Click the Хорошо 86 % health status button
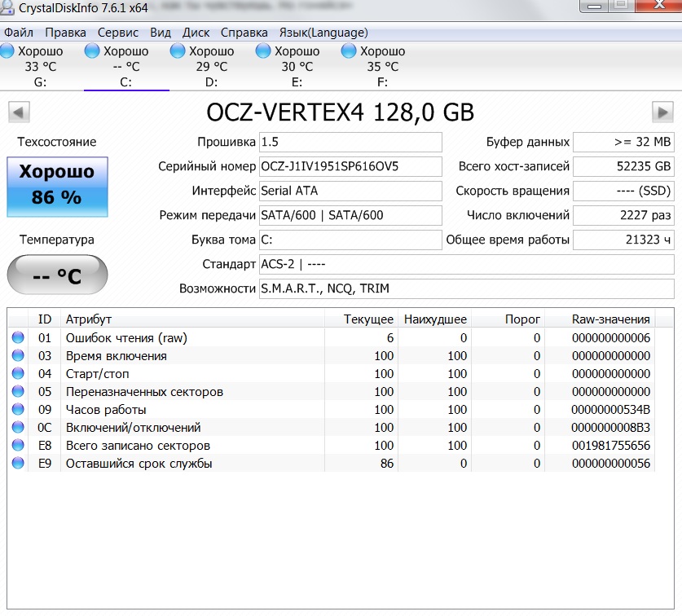 tap(57, 187)
